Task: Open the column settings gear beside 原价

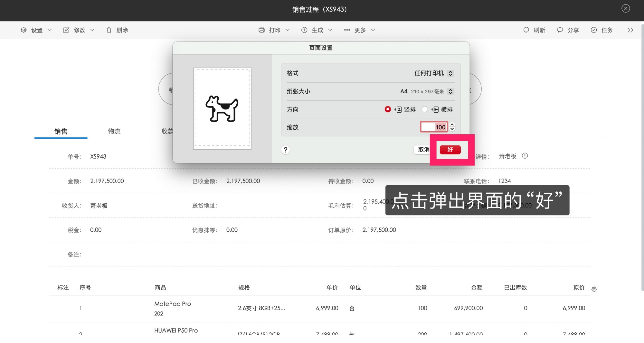Action: 594,289
